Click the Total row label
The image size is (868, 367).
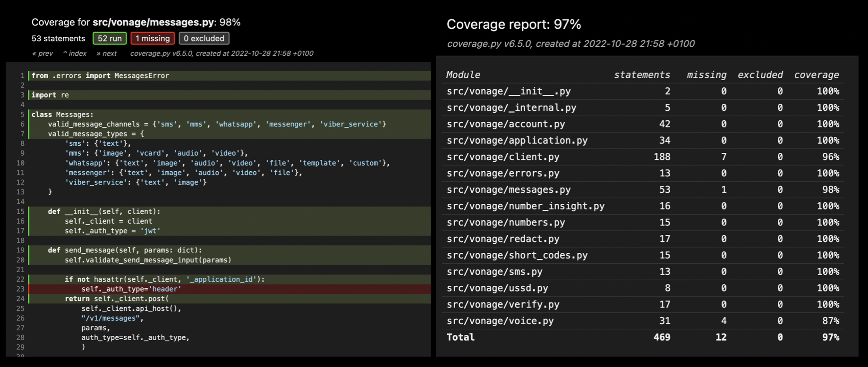click(x=460, y=337)
